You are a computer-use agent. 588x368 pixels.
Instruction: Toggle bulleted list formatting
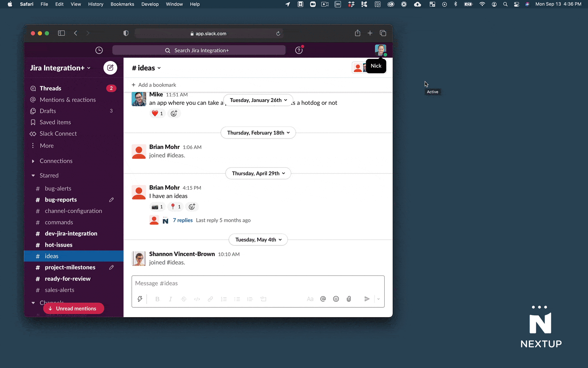pos(237,299)
